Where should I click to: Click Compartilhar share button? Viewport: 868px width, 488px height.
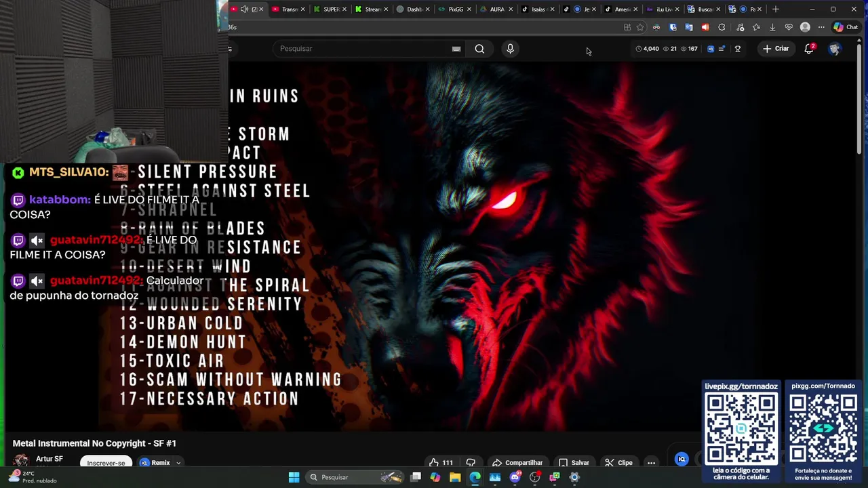[517, 463]
